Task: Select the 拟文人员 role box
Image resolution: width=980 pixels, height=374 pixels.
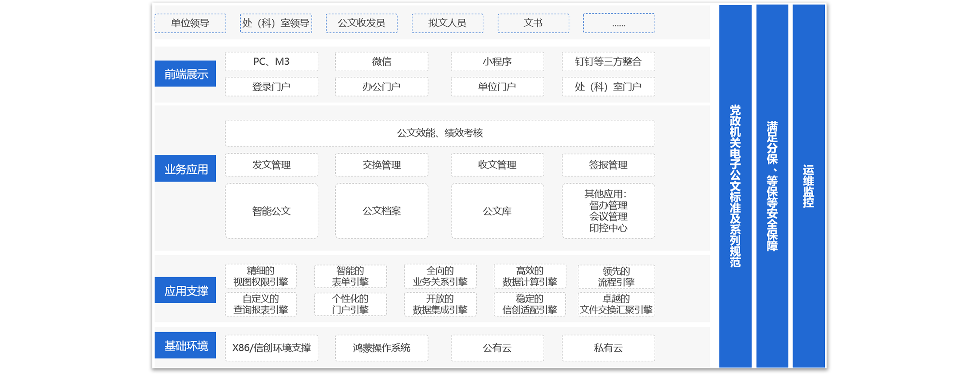Action: [447, 23]
